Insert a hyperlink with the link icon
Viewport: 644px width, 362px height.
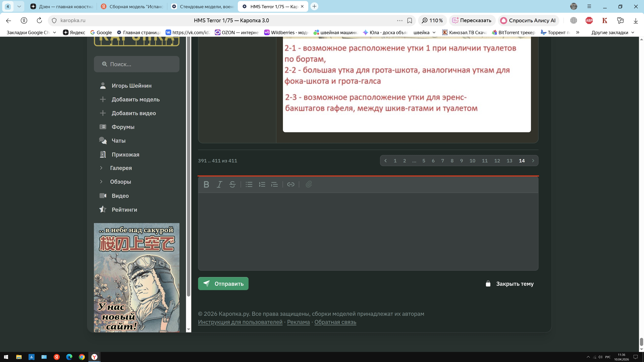click(x=291, y=184)
